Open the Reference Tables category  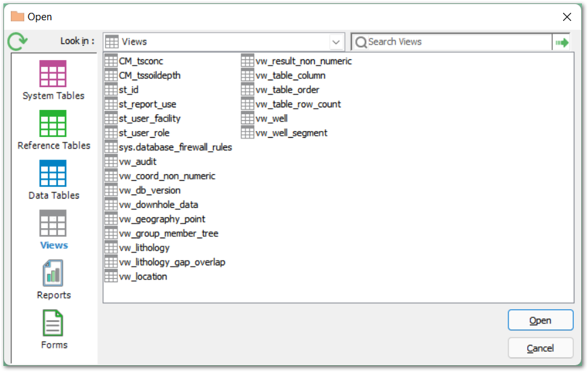pyautogui.click(x=53, y=130)
